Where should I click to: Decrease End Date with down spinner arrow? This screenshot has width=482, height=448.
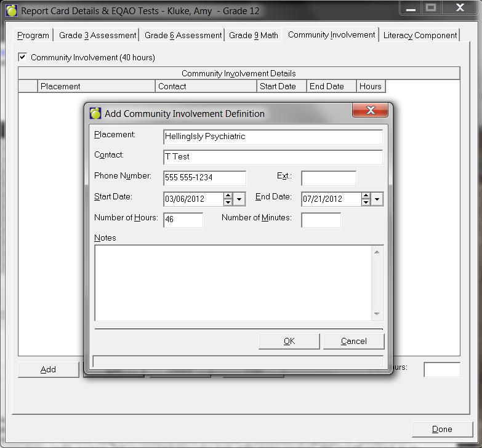pos(366,202)
